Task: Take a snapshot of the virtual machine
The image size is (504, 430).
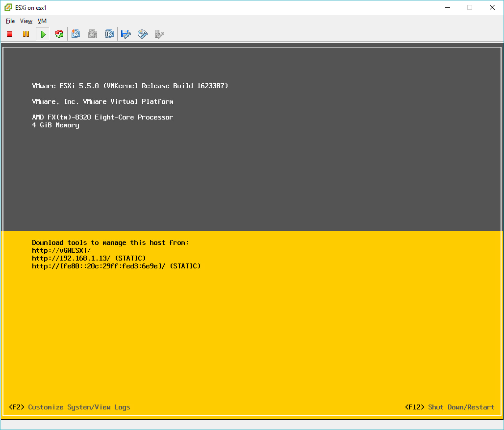Action: (x=76, y=34)
